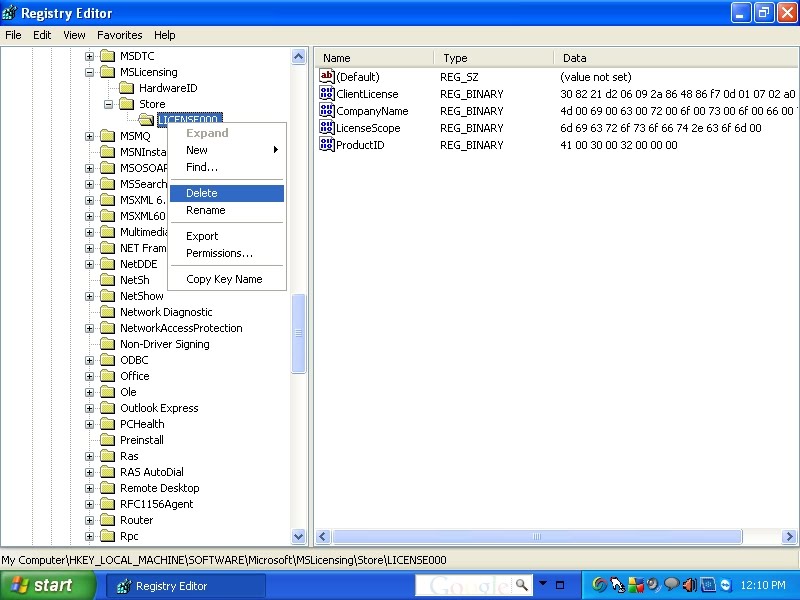The width and height of the screenshot is (800, 600).
Task: Click Registry Editor taskbar button
Action: point(186,586)
